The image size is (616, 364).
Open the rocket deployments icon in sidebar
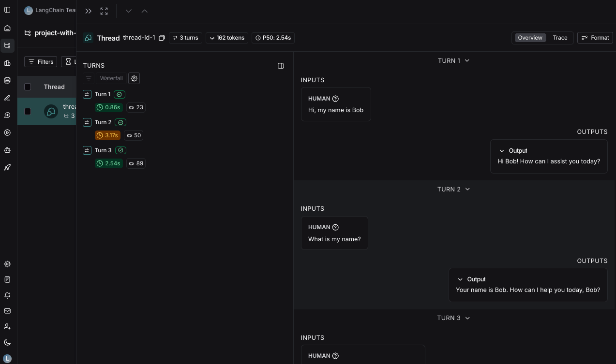tap(7, 167)
